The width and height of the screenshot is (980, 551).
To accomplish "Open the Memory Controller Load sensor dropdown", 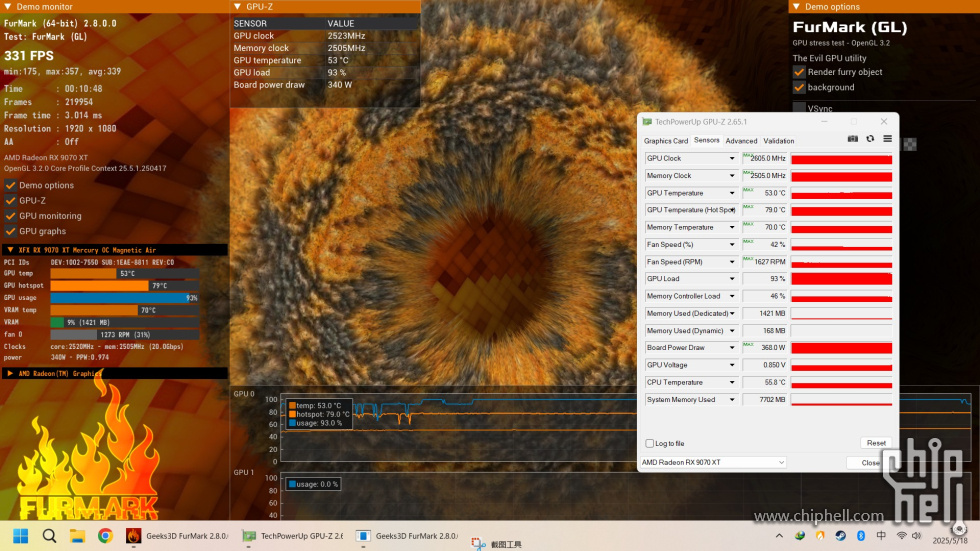I will click(732, 296).
